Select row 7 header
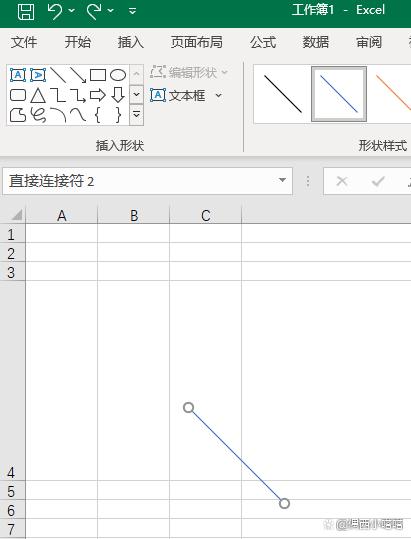Viewport: 411px width, 539px height. 12,528
